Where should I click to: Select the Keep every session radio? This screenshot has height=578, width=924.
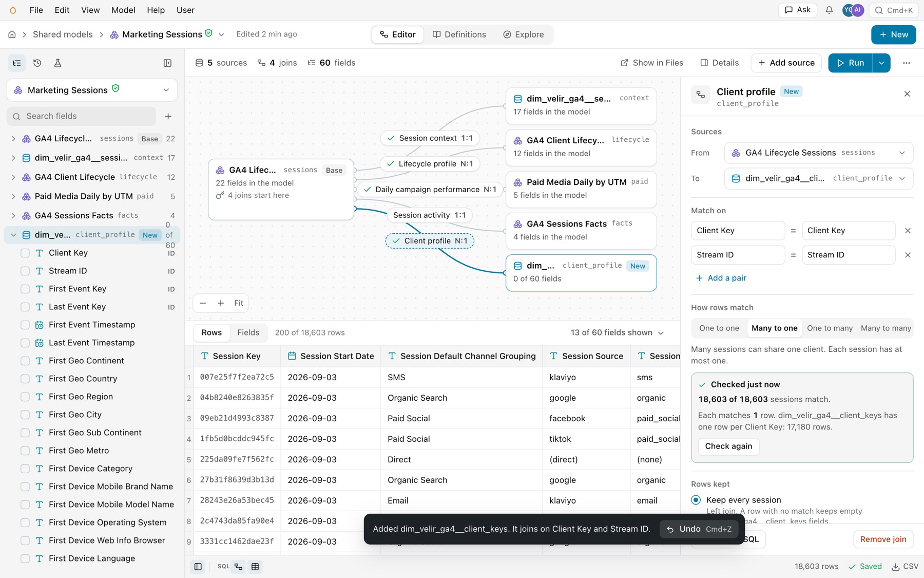tap(696, 500)
